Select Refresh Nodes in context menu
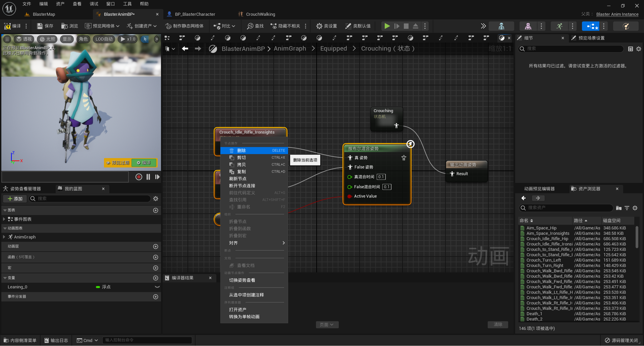This screenshot has width=644, height=346. pyautogui.click(x=254, y=179)
